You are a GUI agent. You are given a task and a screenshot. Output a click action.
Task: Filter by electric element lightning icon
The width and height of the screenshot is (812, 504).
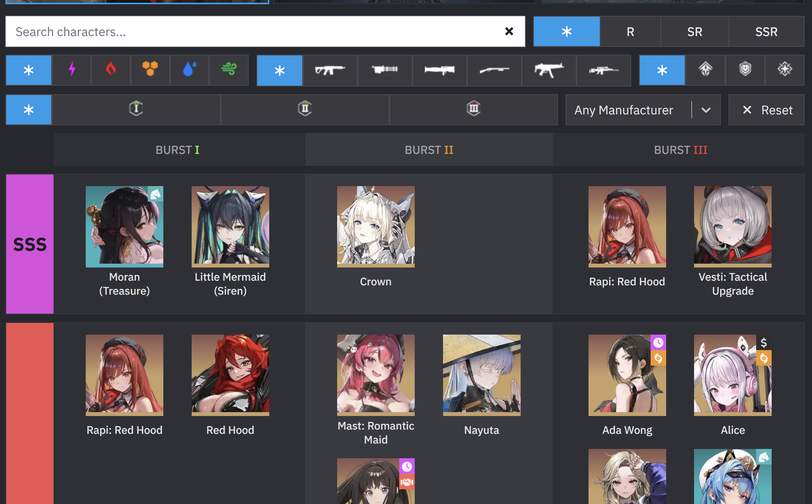coord(72,70)
